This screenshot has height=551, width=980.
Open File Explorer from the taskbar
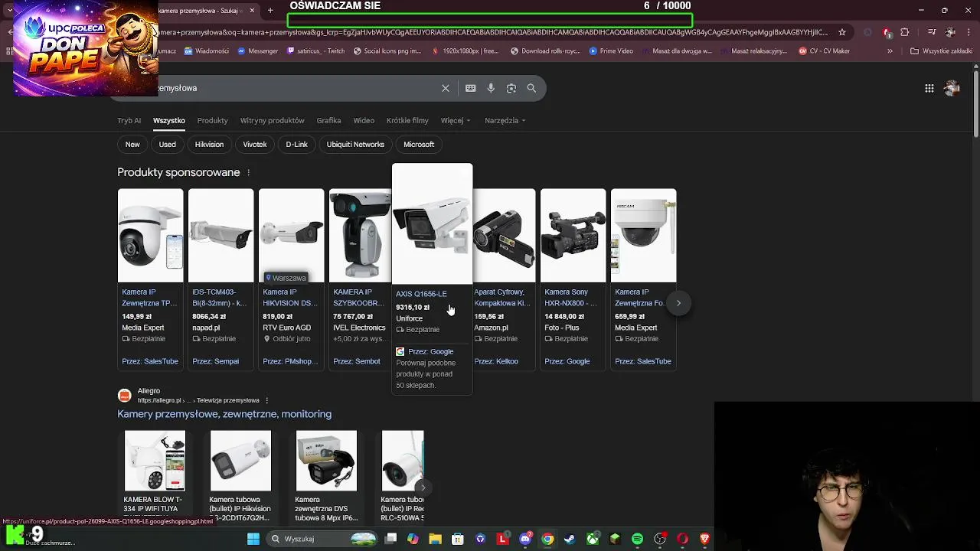point(436,539)
